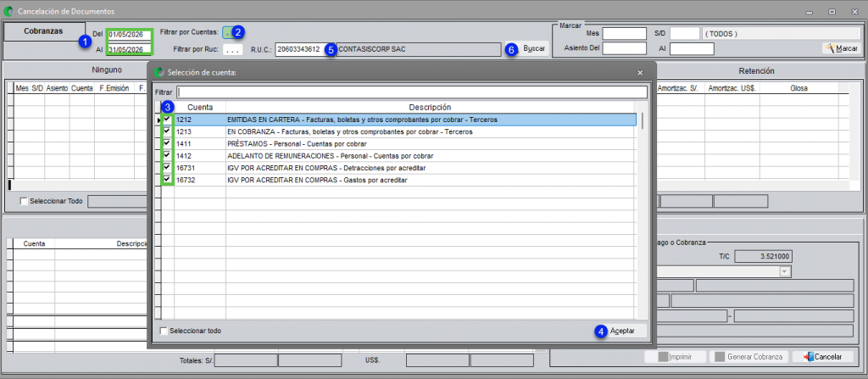Check Seleccionar Todo in the main window

[24, 201]
